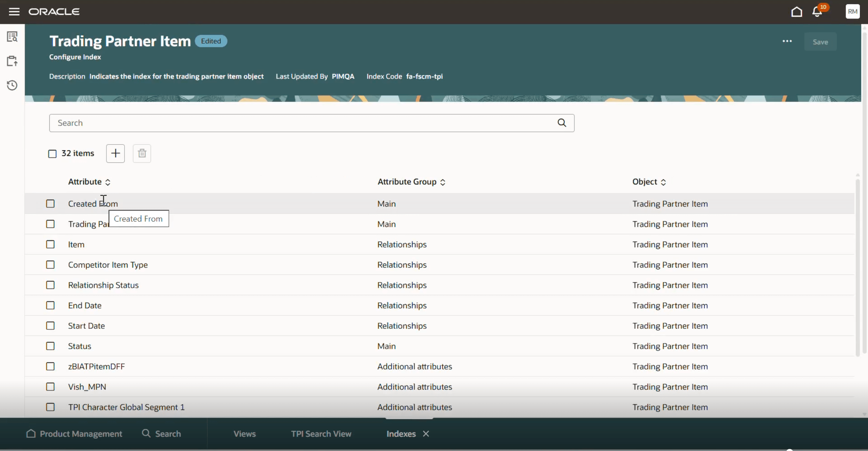This screenshot has width=868, height=451.
Task: Run search using the magnifier icon
Action: coord(562,123)
